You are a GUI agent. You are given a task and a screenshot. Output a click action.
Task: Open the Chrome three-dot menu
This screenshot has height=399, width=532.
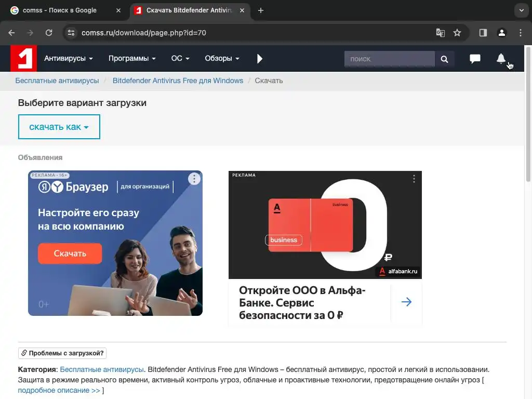click(521, 33)
